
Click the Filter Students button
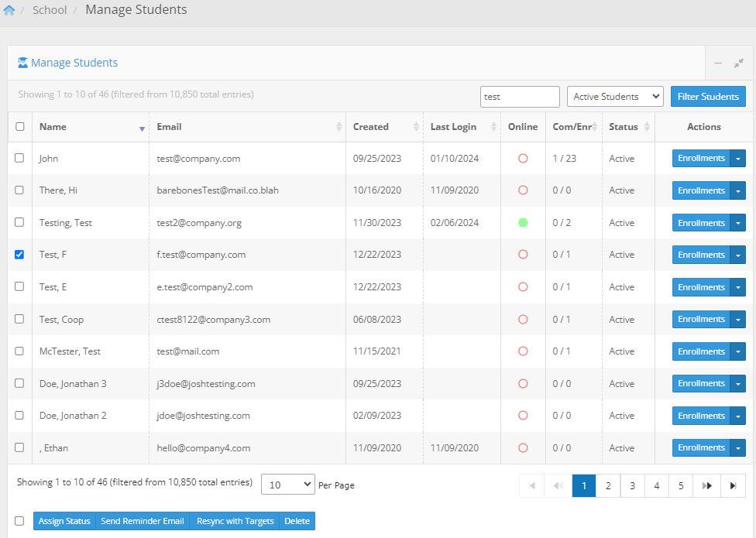pos(708,96)
